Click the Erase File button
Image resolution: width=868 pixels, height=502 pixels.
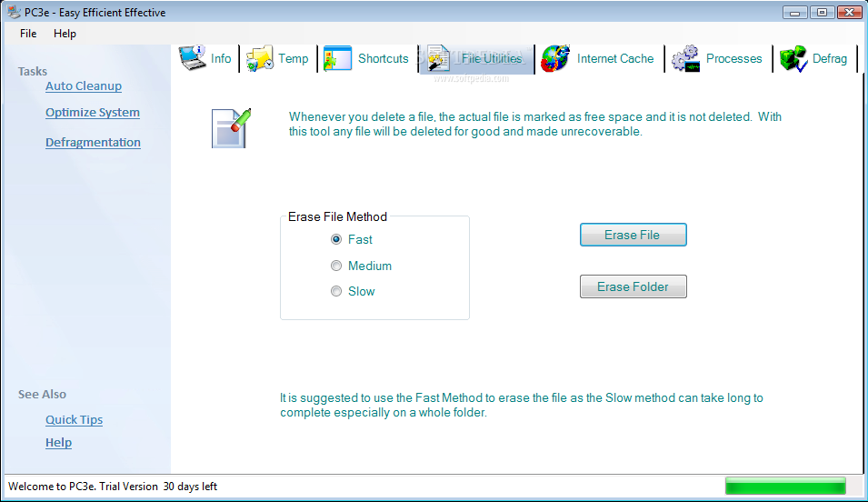tap(634, 235)
